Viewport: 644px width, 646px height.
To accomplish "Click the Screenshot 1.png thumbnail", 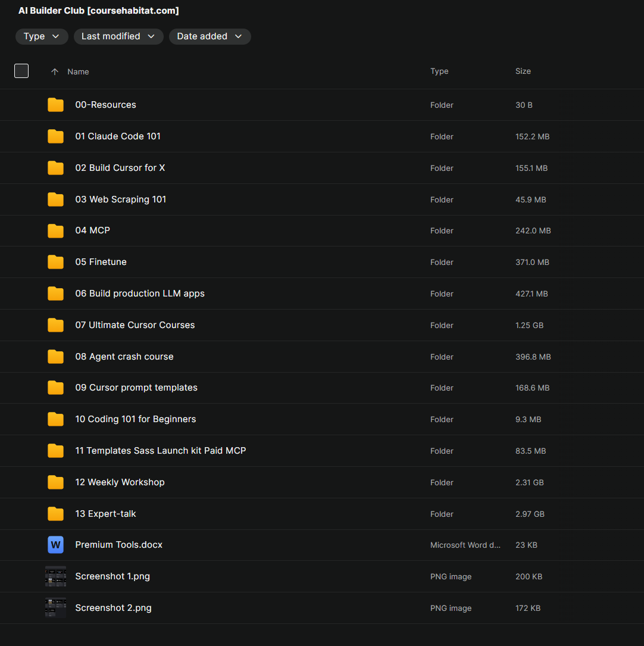I will pyautogui.click(x=55, y=576).
